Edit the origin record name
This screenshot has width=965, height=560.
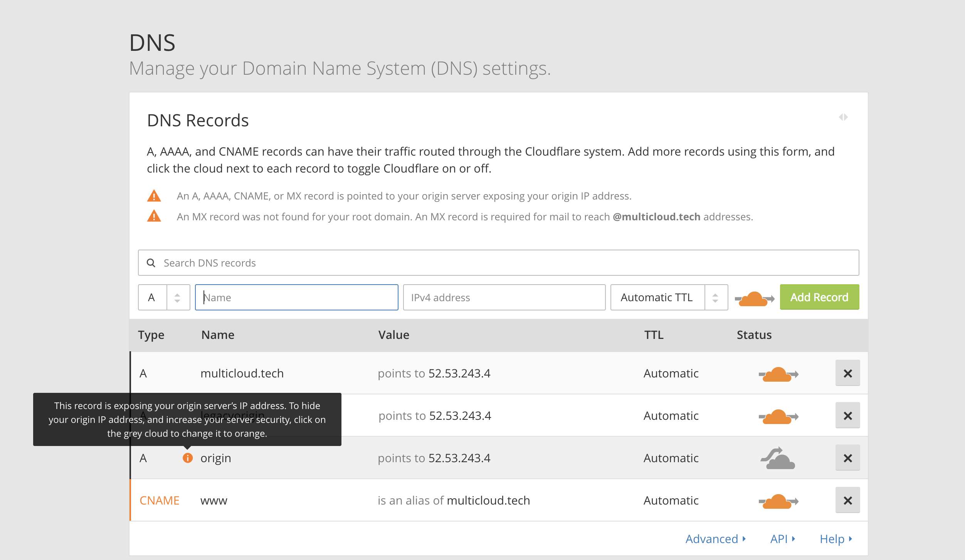click(216, 458)
